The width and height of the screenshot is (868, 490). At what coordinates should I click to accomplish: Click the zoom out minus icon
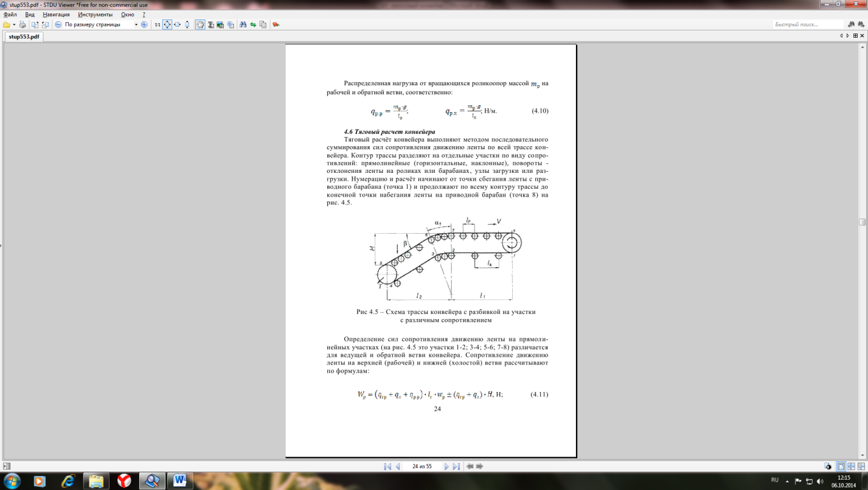click(x=58, y=24)
